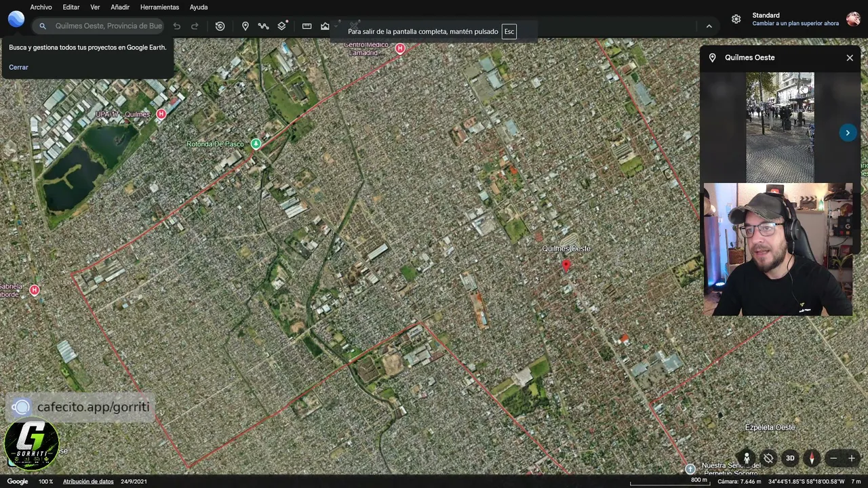Open the map layers tool

[x=282, y=26]
